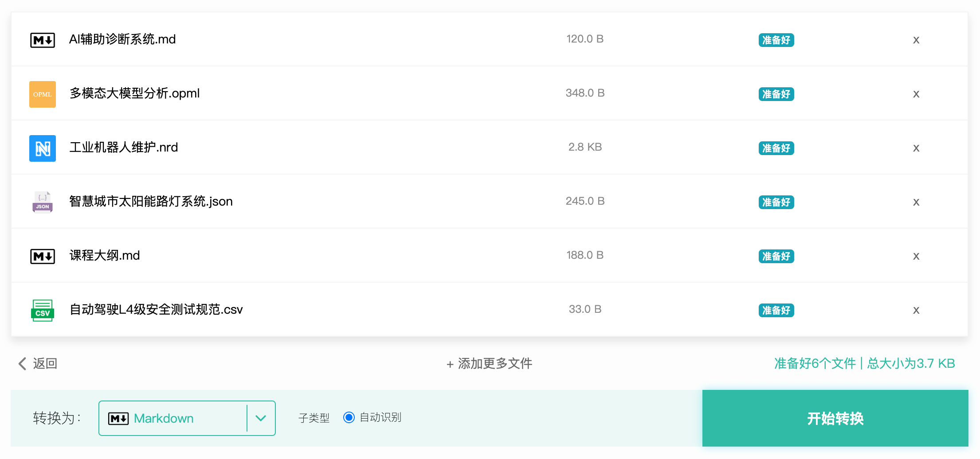Click the Markdown file icon beside AI辅助诊断系统.md

click(42, 39)
